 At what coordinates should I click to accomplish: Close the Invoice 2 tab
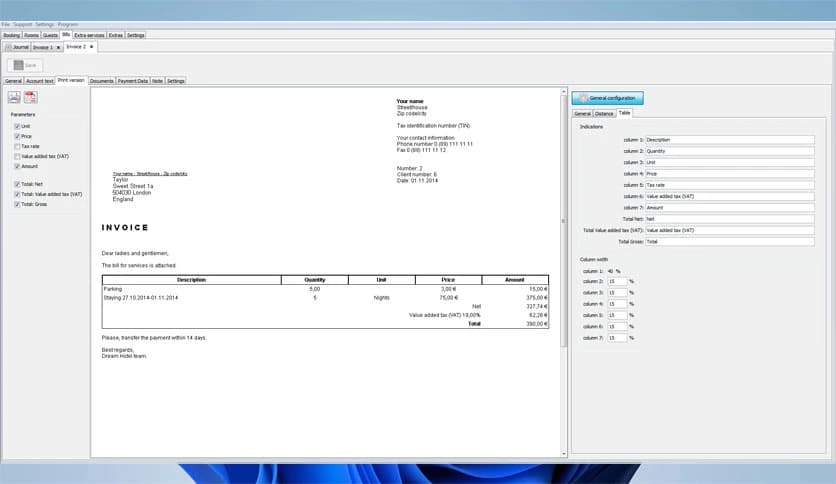pos(92,46)
